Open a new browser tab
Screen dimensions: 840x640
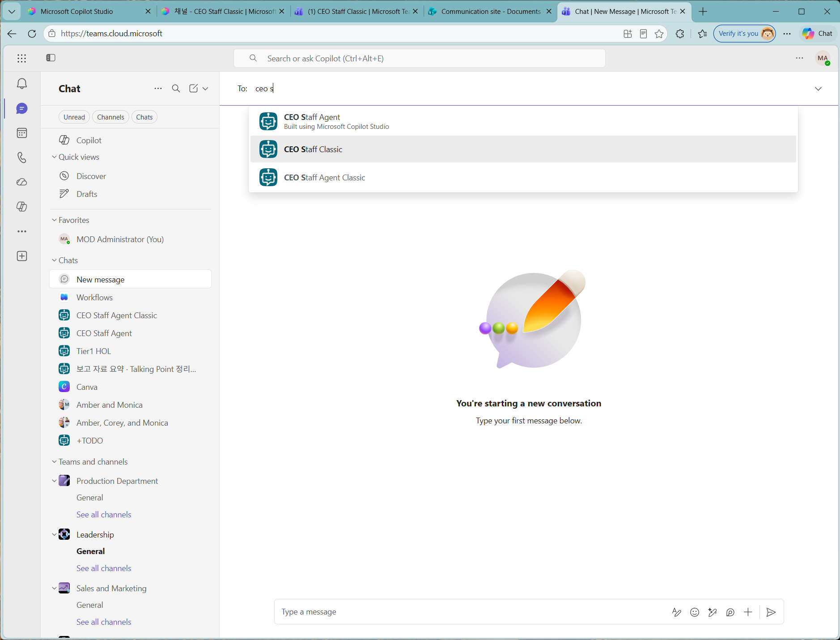(x=703, y=12)
